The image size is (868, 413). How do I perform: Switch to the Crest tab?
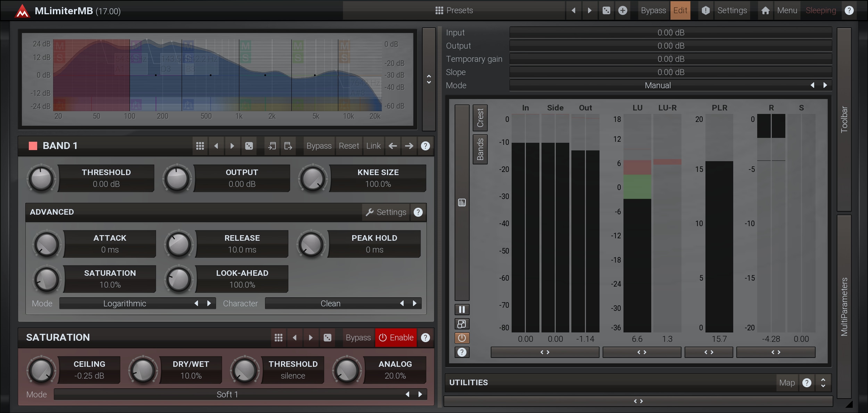(x=480, y=118)
